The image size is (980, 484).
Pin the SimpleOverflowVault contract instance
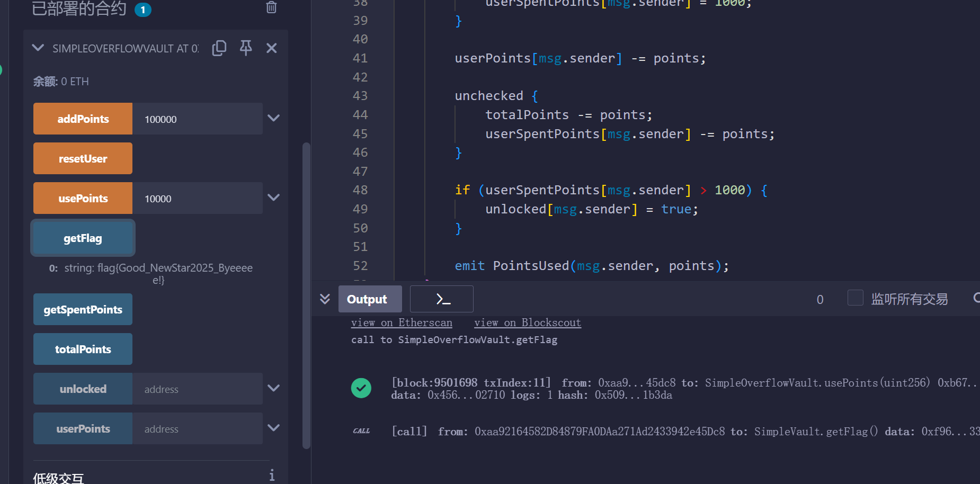coord(246,48)
